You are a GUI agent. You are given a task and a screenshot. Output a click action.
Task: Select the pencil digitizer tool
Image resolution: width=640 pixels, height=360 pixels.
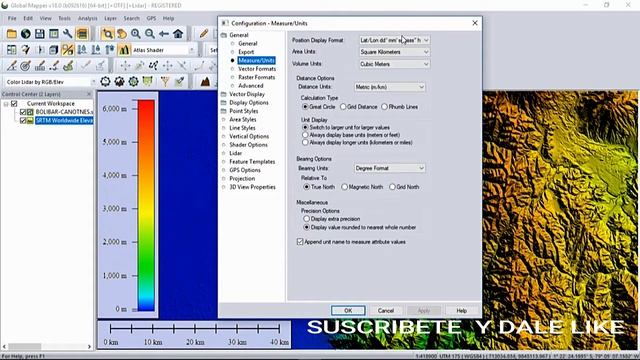204,34
